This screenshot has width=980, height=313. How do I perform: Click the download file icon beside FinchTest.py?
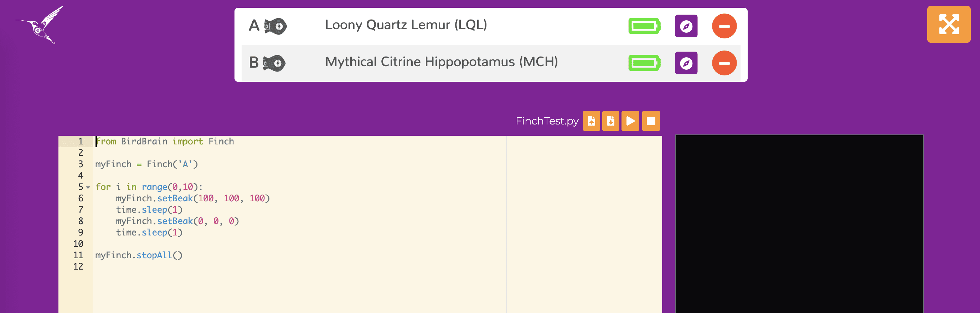610,121
